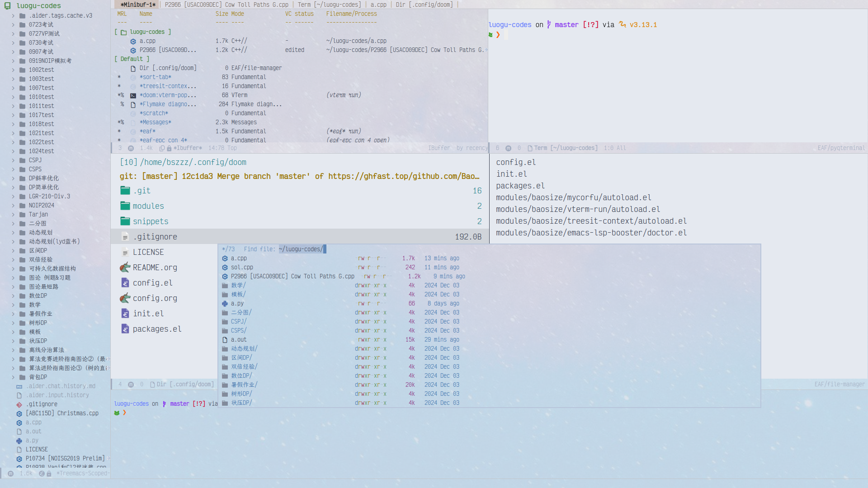
Task: Expand the CSPJ folder in Treemacs
Action: point(13,160)
